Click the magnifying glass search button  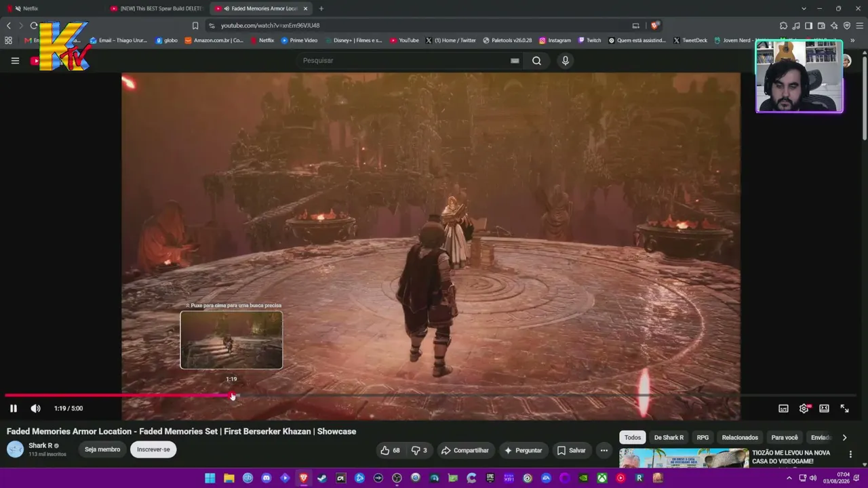click(536, 60)
